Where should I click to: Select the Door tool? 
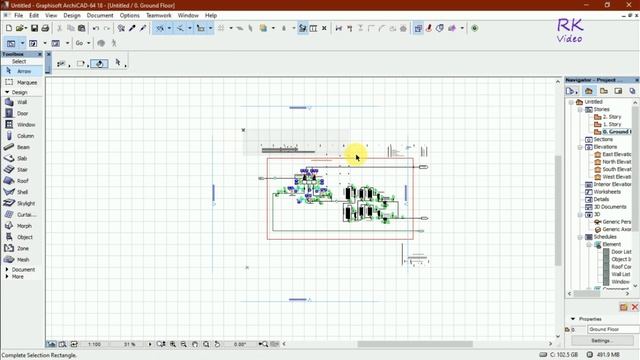pyautogui.click(x=22, y=113)
